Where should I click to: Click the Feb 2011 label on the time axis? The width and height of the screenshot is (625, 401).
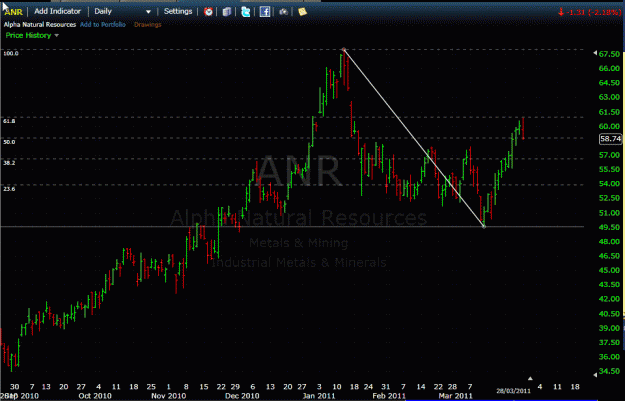pos(389,396)
